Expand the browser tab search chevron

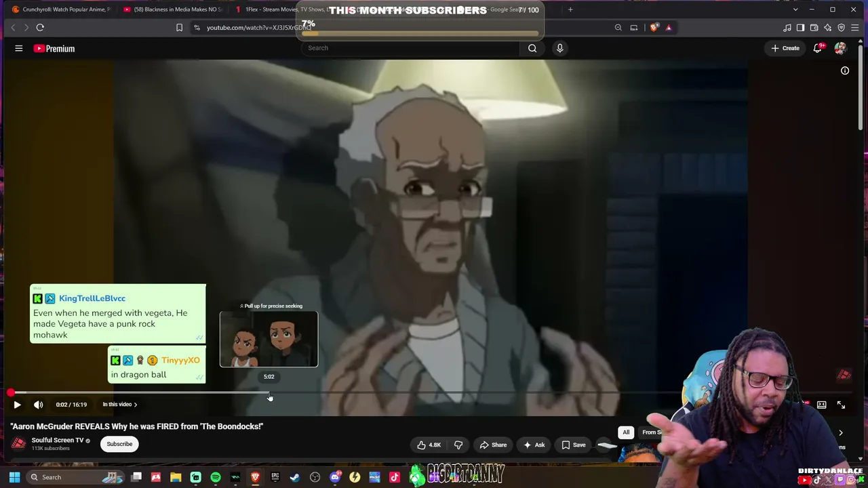pos(795,9)
